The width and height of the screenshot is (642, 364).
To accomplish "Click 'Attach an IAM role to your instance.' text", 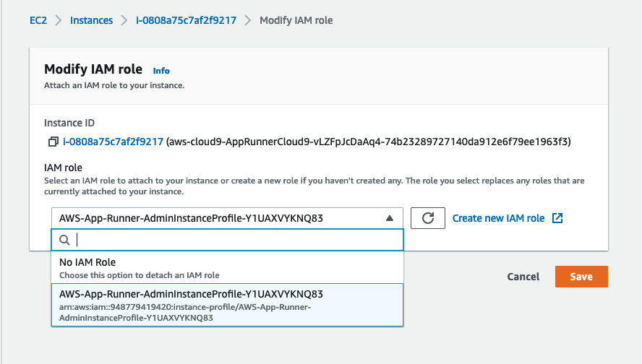I will click(x=114, y=85).
